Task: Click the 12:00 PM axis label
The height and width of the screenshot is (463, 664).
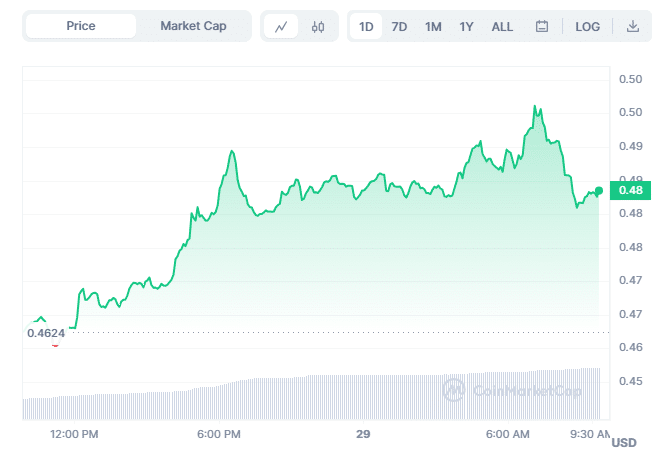Action: pos(74,434)
